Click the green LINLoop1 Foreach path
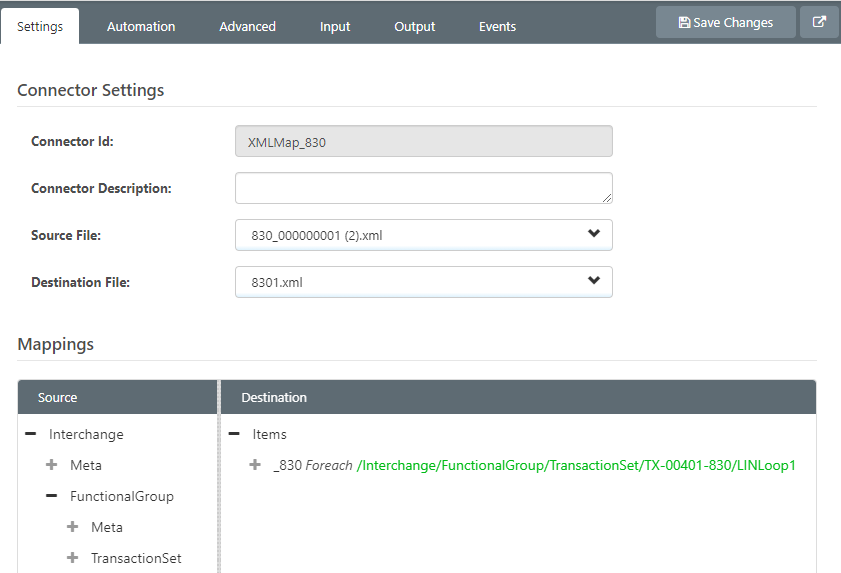841x573 pixels. (x=576, y=465)
